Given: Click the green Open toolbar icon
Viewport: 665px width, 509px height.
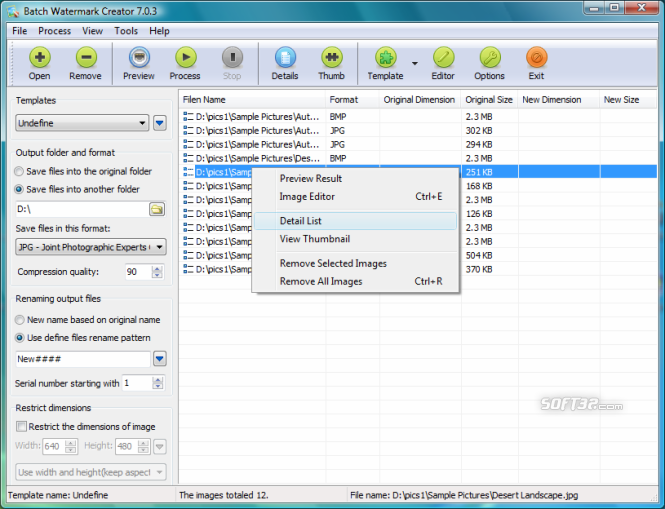Looking at the screenshot, I should tap(39, 57).
